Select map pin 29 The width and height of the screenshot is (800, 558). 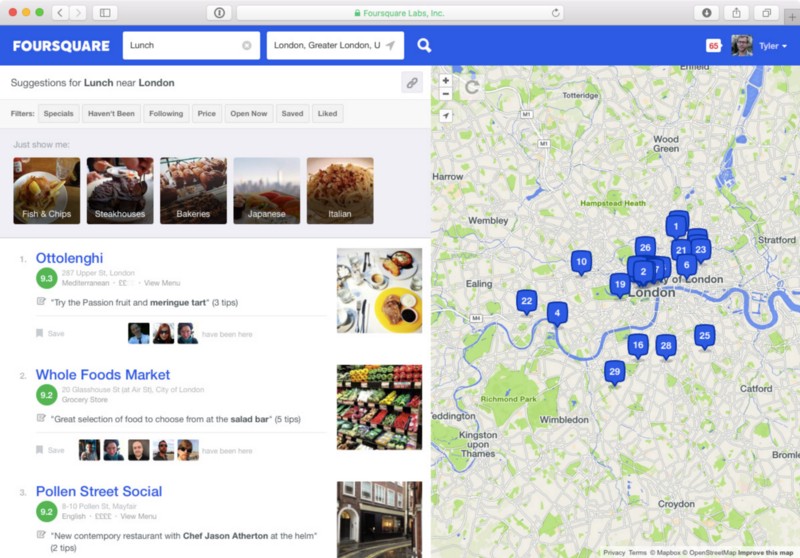tap(614, 372)
